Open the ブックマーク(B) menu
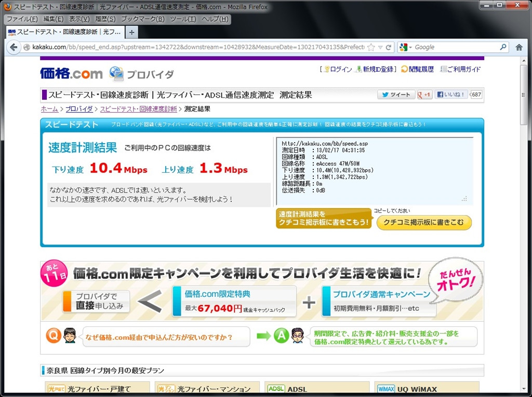Image resolution: width=532 pixels, height=397 pixels. 142,19
